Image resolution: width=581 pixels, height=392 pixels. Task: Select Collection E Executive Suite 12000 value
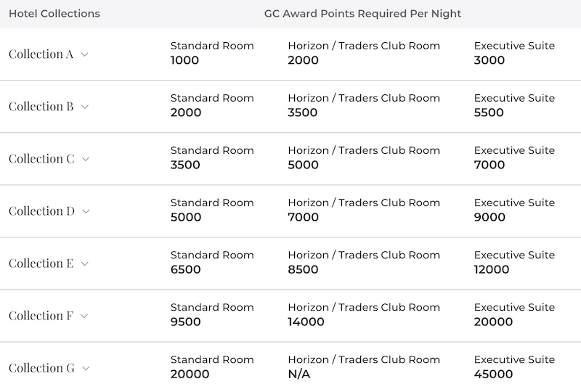click(492, 269)
